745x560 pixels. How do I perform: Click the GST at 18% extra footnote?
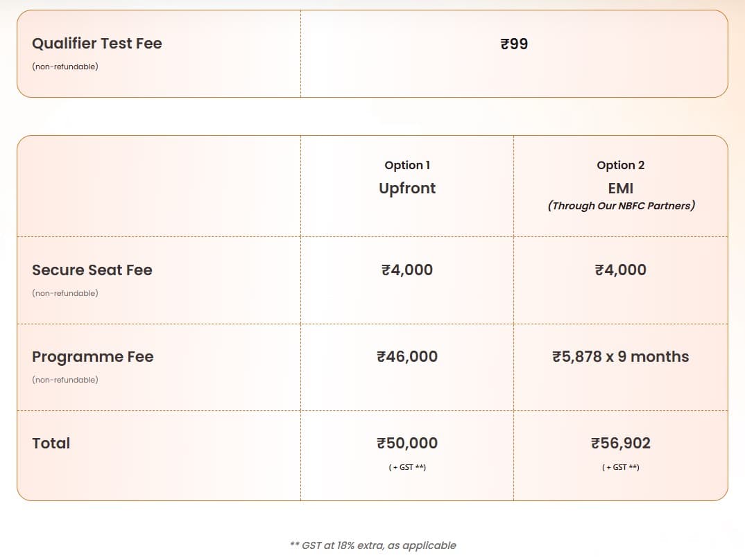(x=372, y=545)
